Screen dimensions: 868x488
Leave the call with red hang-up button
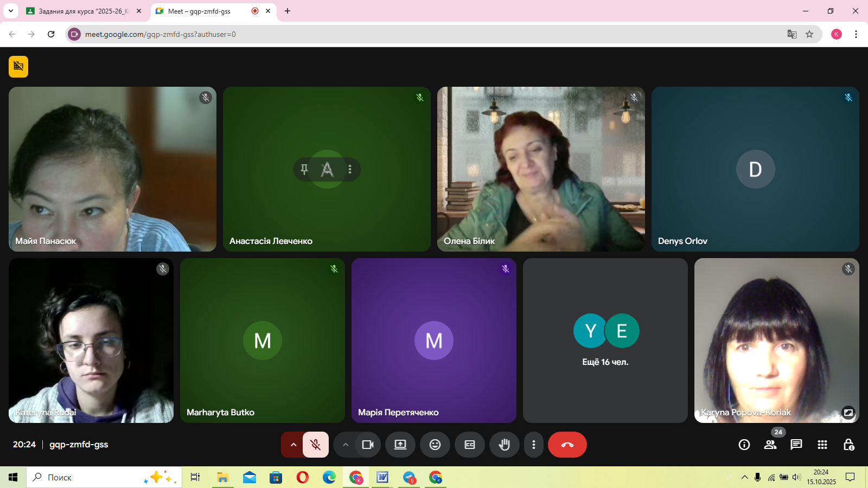[x=567, y=445]
